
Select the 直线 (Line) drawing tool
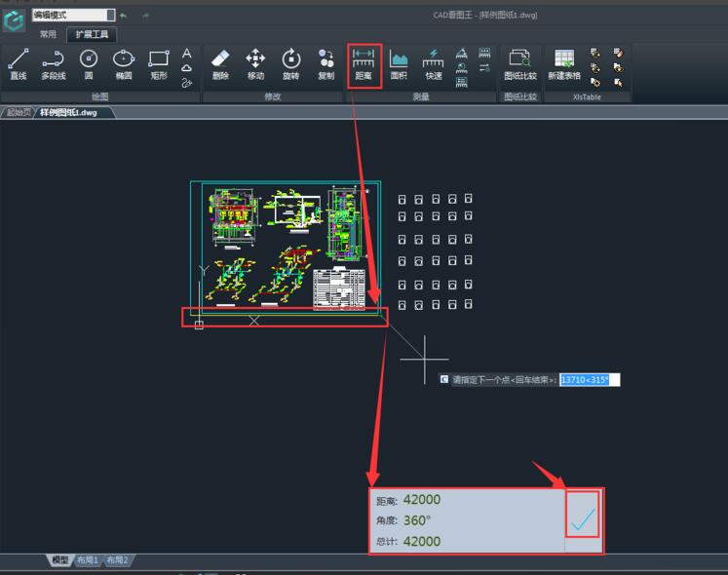[18, 64]
